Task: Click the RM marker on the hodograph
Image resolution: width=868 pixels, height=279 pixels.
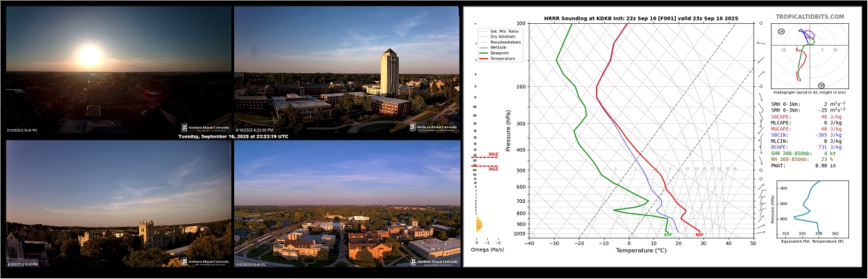Action: (x=821, y=86)
